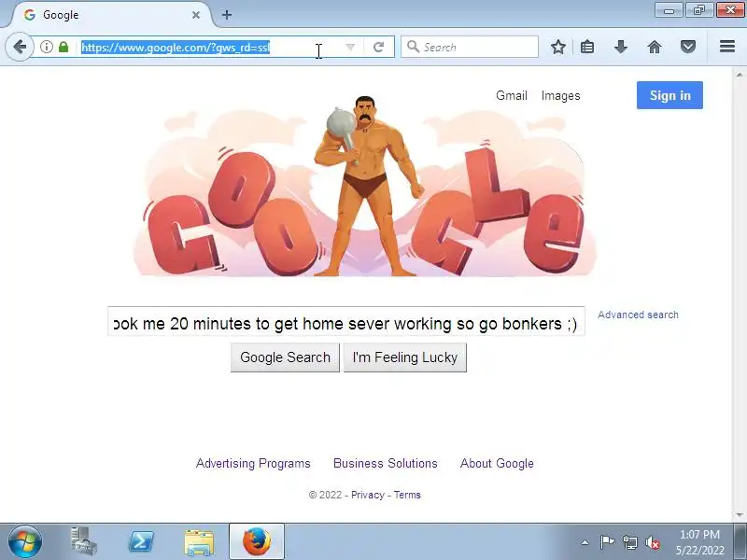Close the Google tab
This screenshot has width=747, height=560.
point(196,15)
